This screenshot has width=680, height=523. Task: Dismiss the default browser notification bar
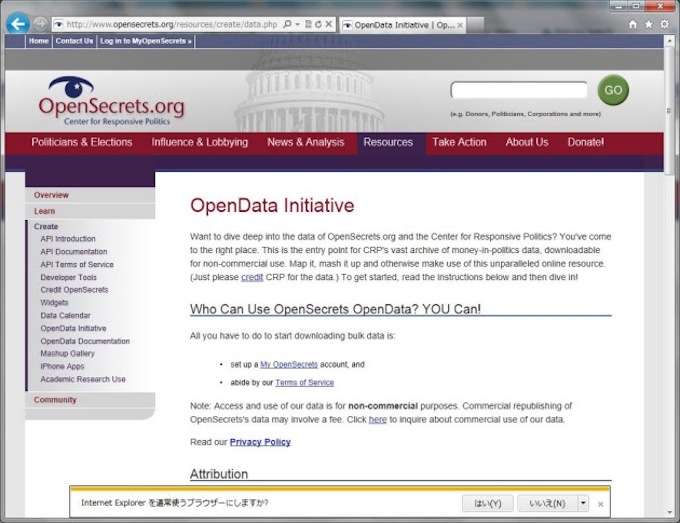[x=600, y=503]
